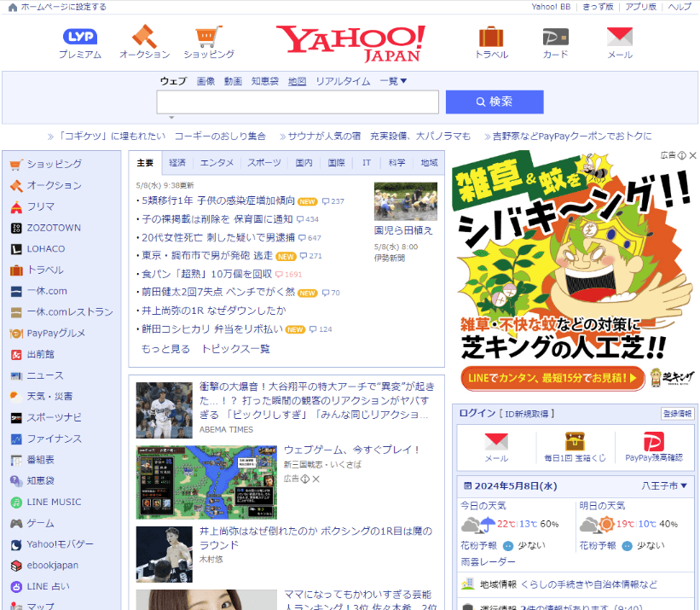The width and height of the screenshot is (700, 610).
Task: Open トラベル with the suitcase icon
Action: click(x=491, y=38)
